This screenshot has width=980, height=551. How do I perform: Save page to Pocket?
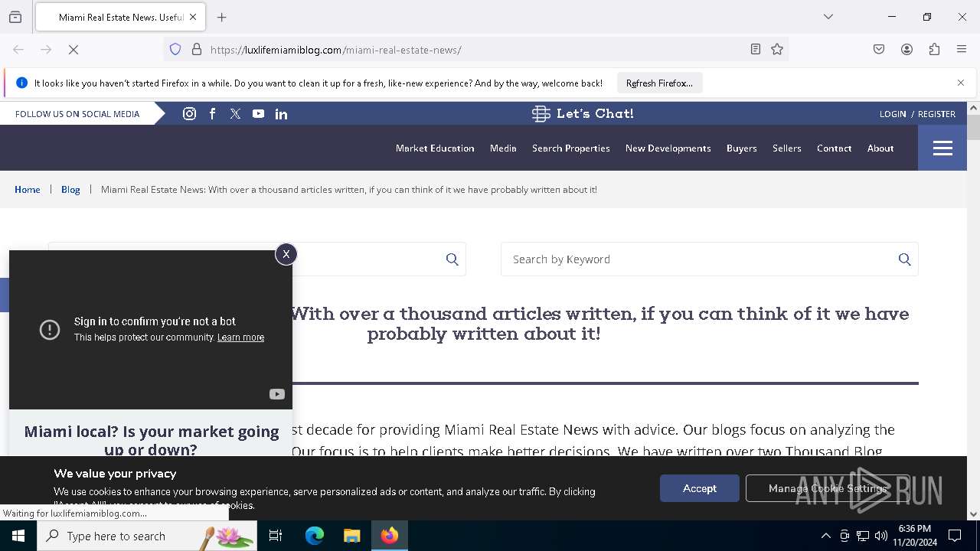pyautogui.click(x=879, y=50)
